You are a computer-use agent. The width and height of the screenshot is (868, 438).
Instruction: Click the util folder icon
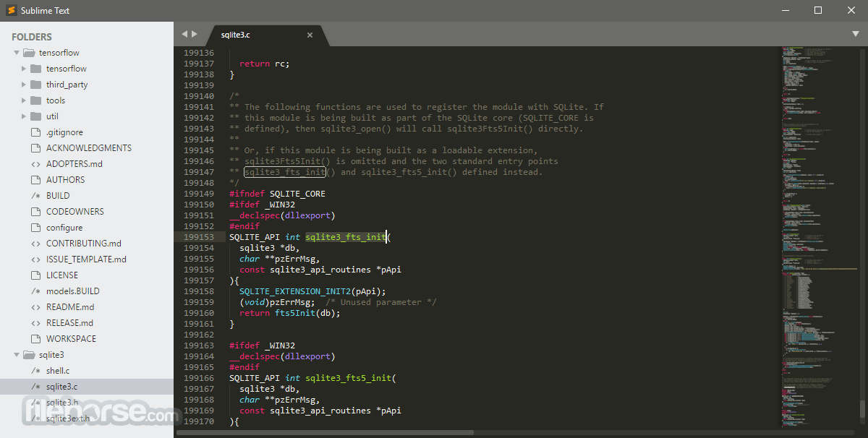pos(35,116)
